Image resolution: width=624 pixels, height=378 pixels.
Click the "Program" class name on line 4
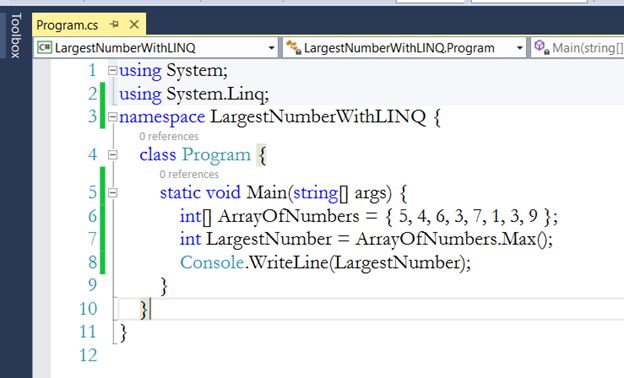click(216, 155)
